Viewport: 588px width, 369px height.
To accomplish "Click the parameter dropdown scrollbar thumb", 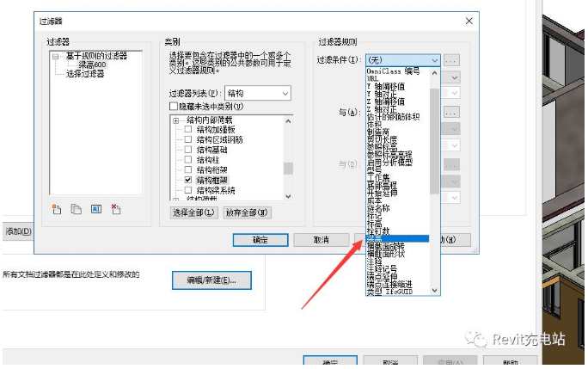I will pos(435,141).
